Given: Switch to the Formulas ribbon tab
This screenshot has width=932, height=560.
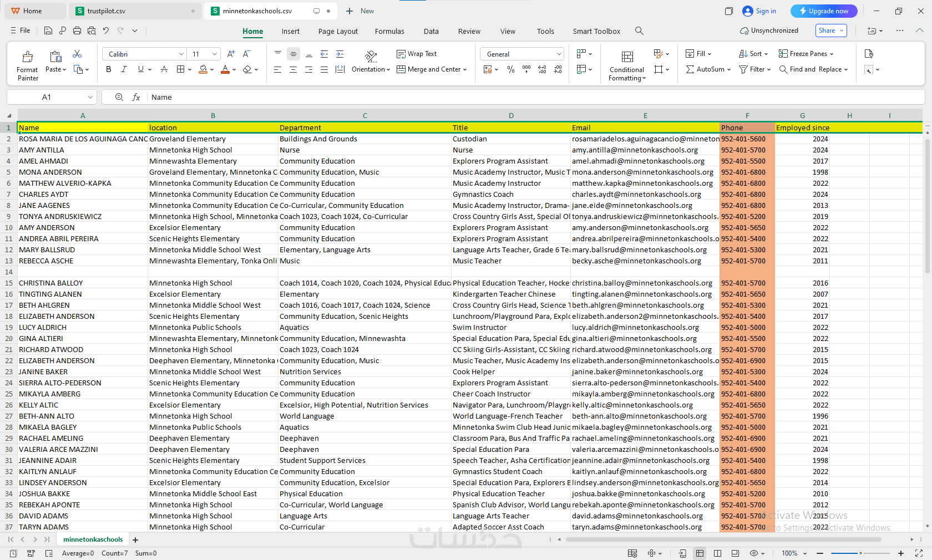Looking at the screenshot, I should point(389,32).
